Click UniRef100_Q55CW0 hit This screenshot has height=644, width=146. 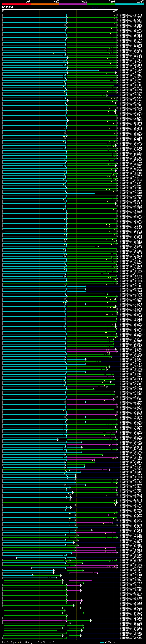[x=131, y=336]
